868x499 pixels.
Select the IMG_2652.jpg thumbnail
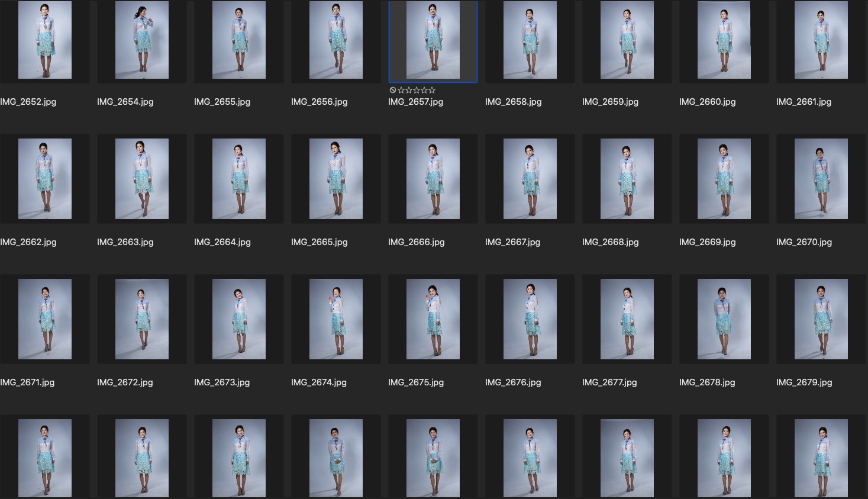45,40
